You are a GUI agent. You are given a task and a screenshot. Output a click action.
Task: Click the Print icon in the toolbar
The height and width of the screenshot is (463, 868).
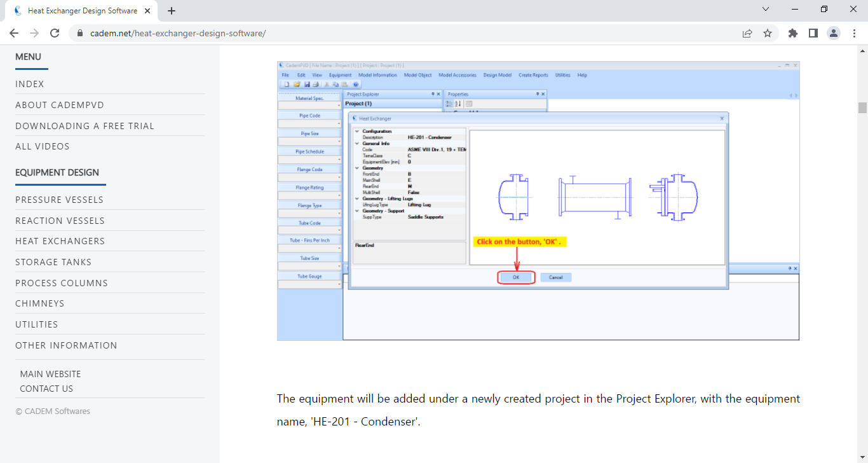click(x=316, y=84)
